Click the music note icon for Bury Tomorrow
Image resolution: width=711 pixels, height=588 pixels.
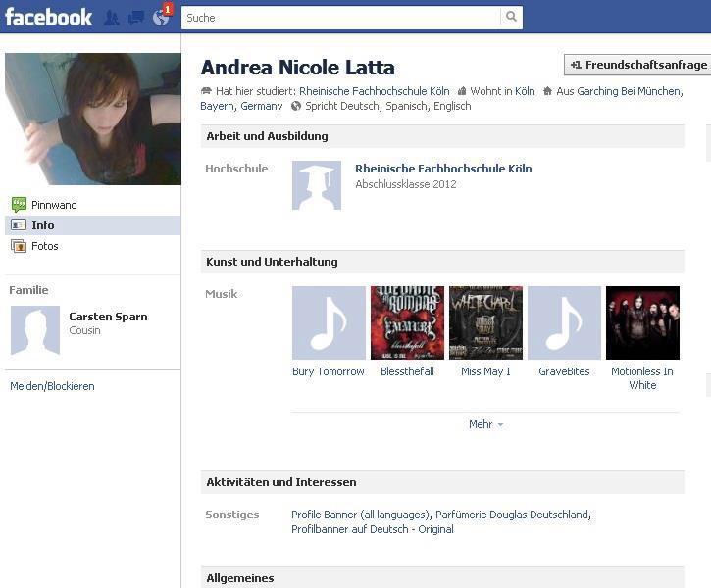pos(329,322)
